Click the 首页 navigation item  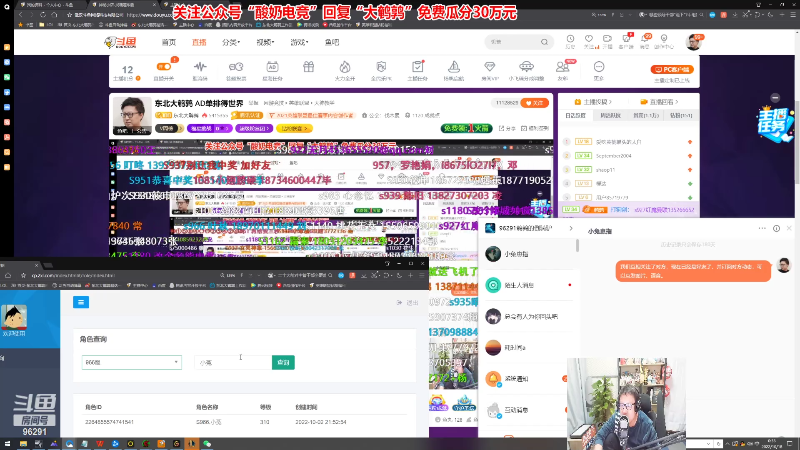point(169,42)
